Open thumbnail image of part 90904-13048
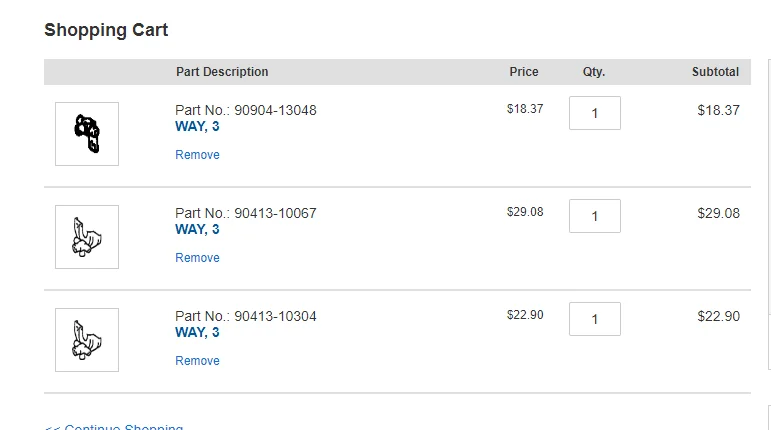This screenshot has height=430, width=771. pyautogui.click(x=87, y=134)
